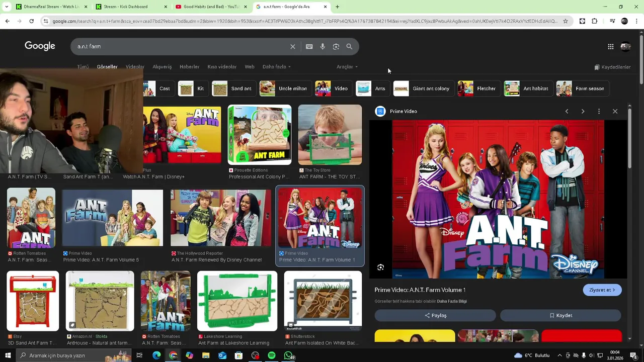644x362 pixels.
Task: Open Outlook from the taskbar
Action: click(222, 355)
